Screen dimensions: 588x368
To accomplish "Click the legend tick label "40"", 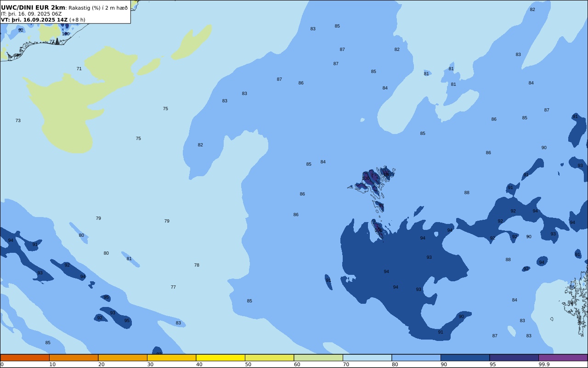I will tap(199, 364).
